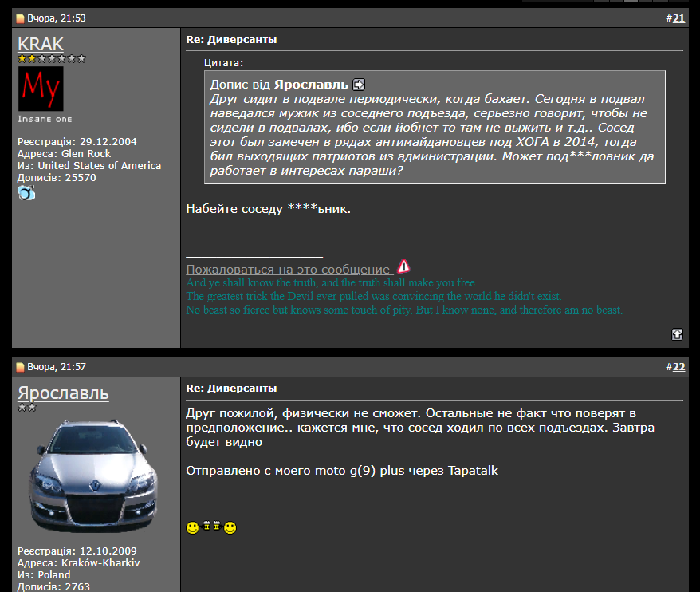700x592 pixels.
Task: Click 'Insane one' user title
Action: coord(45,120)
